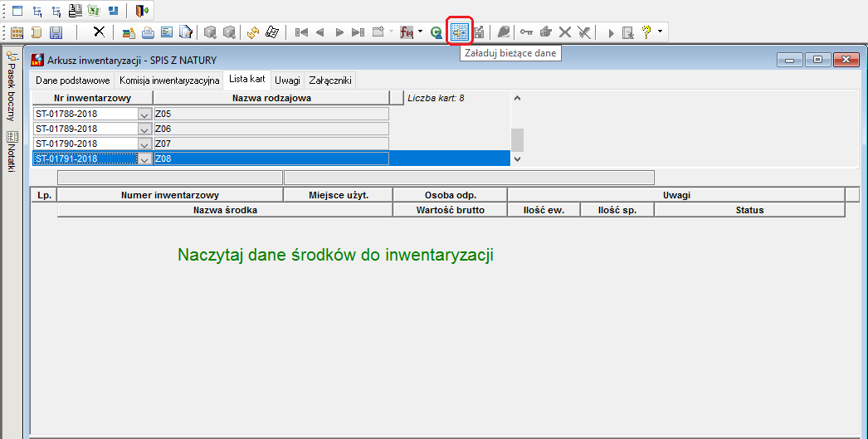The width and height of the screenshot is (868, 439).
Task: Click the blank window icon in top toolbar
Action: click(17, 11)
